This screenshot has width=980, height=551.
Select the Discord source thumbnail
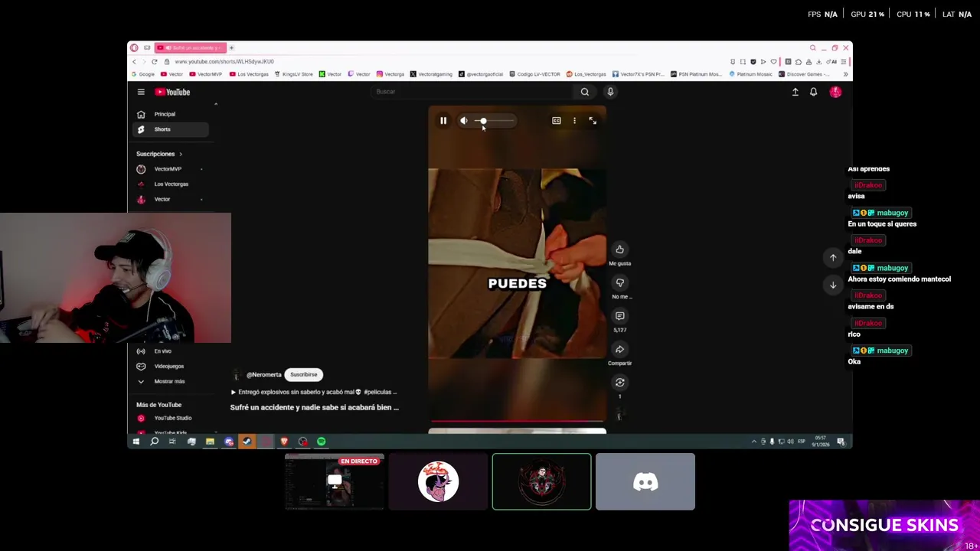(x=645, y=481)
